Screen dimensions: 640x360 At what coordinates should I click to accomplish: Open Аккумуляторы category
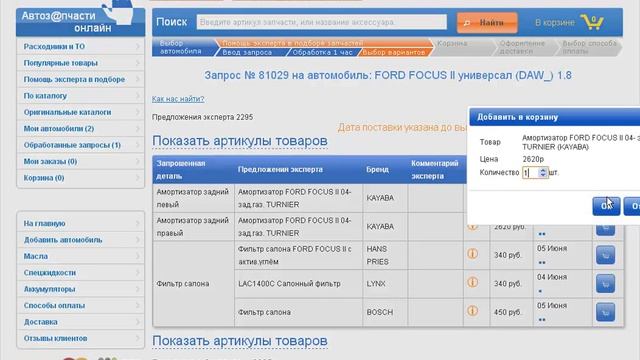[x=80, y=289]
